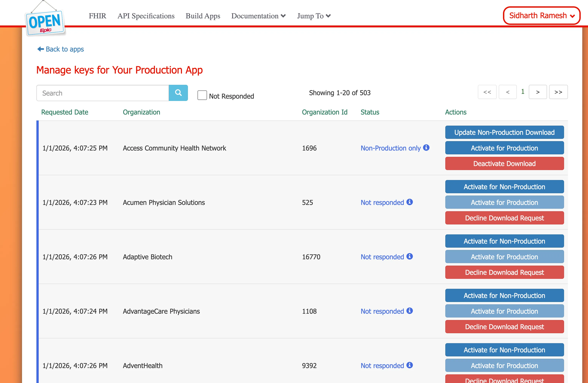Open the Build Apps page
Viewport: 588px width, 383px height.
point(203,16)
